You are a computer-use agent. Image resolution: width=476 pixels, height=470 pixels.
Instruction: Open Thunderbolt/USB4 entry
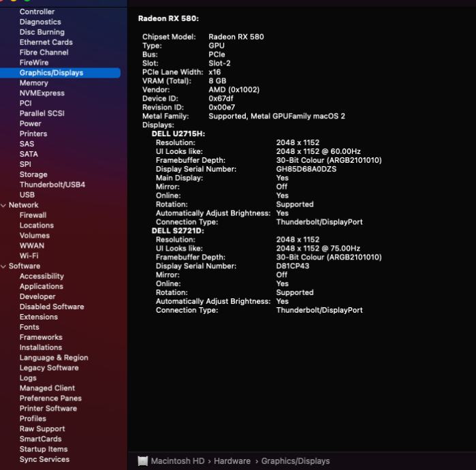click(x=52, y=185)
